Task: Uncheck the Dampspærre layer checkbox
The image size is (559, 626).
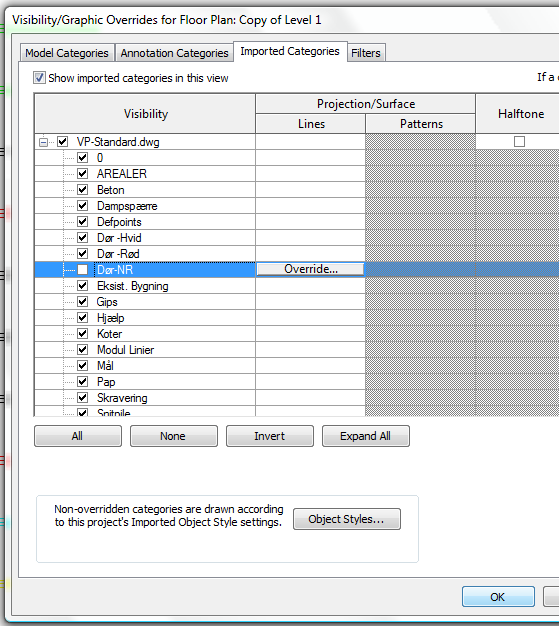Action: tap(83, 206)
